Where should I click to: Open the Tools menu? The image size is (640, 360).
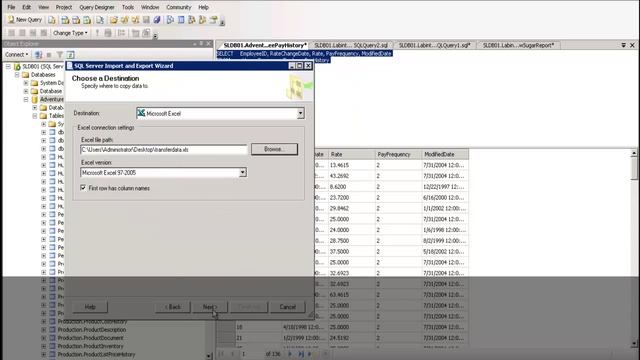(x=128, y=7)
